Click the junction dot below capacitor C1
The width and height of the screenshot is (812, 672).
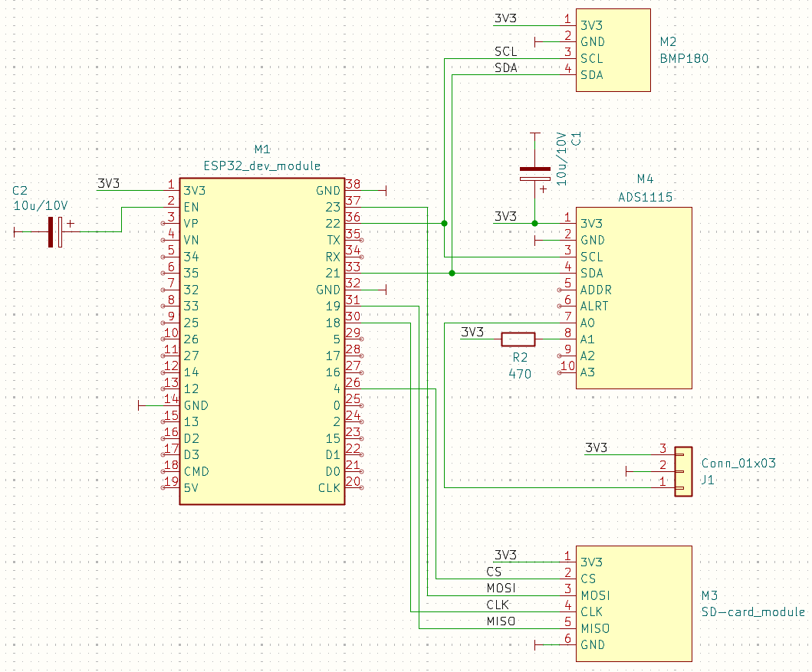(x=534, y=224)
